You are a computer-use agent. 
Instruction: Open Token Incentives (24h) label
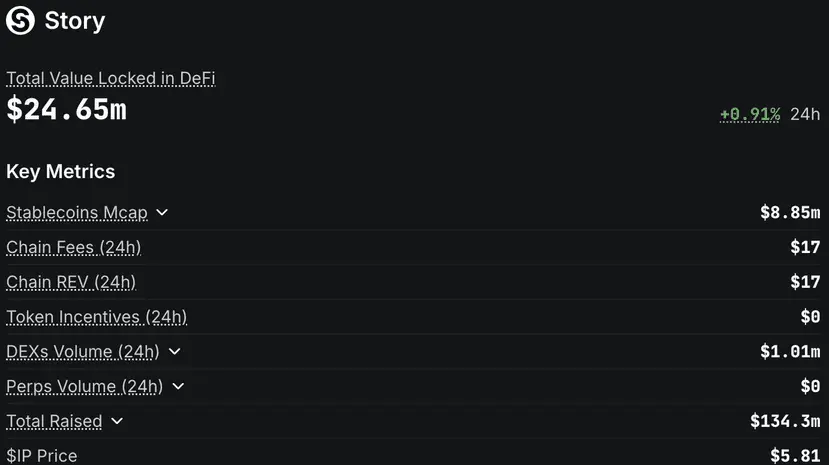coord(96,317)
